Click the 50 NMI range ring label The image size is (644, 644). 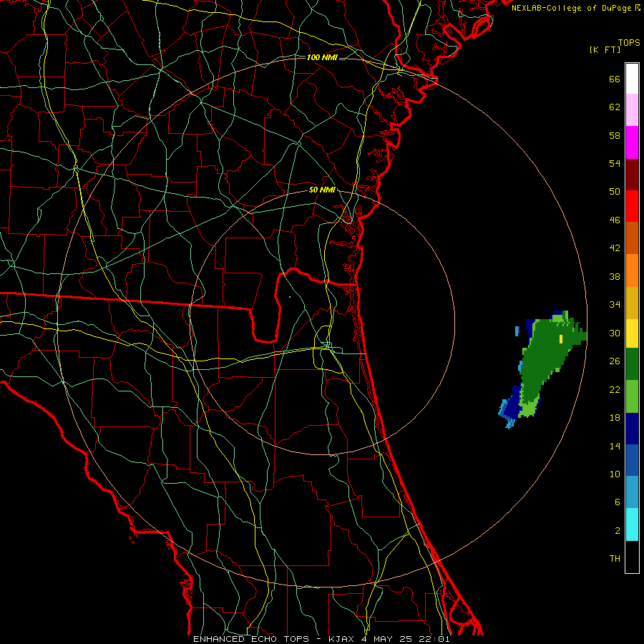coord(322,190)
